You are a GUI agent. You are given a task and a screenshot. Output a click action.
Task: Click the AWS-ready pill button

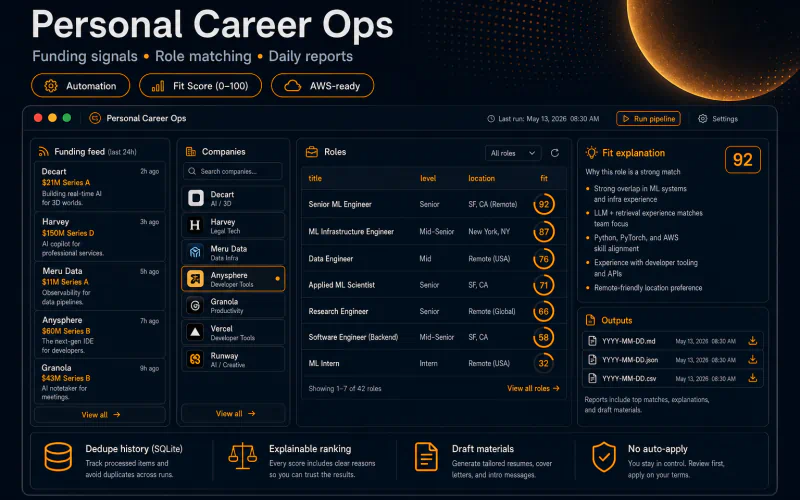[322, 86]
